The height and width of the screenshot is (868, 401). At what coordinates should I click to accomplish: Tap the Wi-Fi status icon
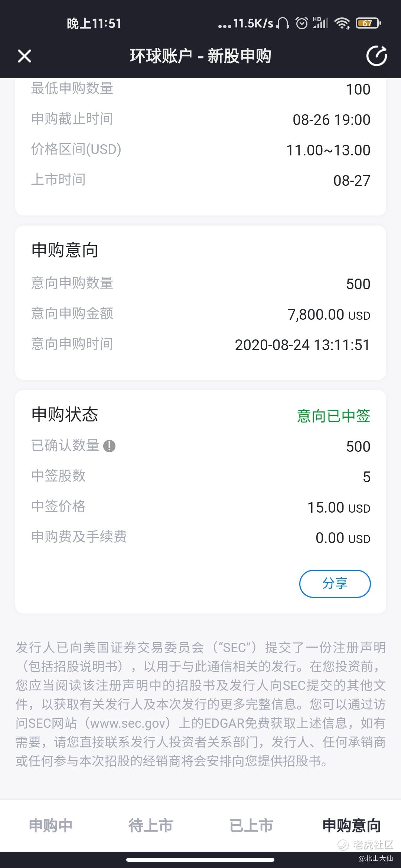[342, 23]
